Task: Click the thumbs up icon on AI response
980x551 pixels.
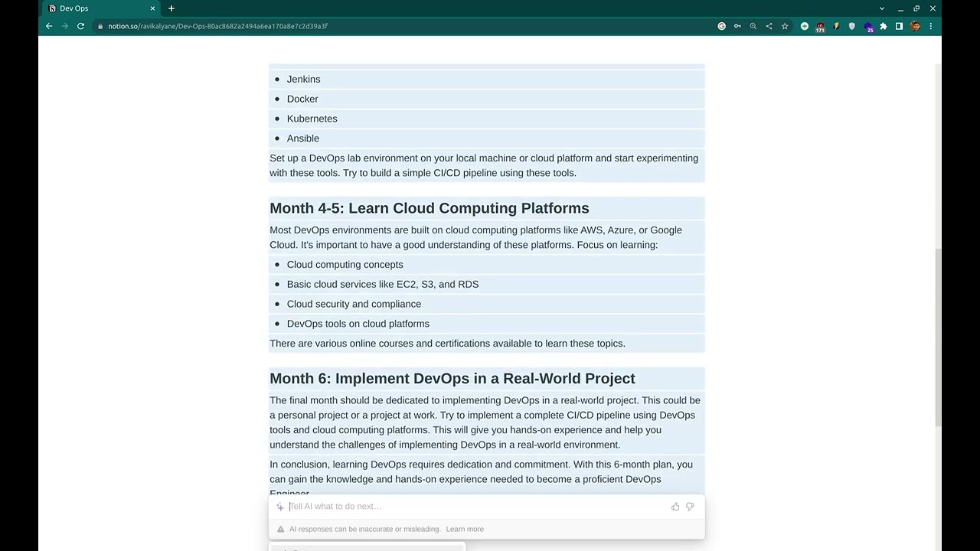Action: [x=675, y=507]
